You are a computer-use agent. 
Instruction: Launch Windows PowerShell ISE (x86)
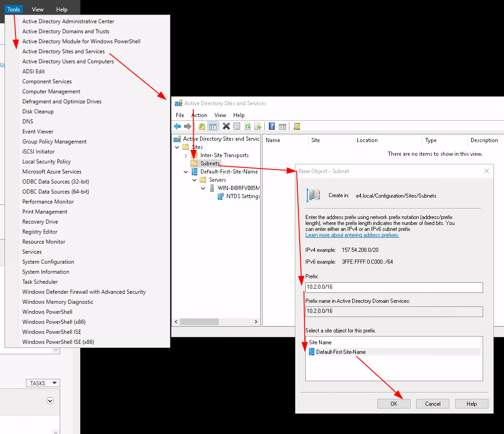click(58, 342)
